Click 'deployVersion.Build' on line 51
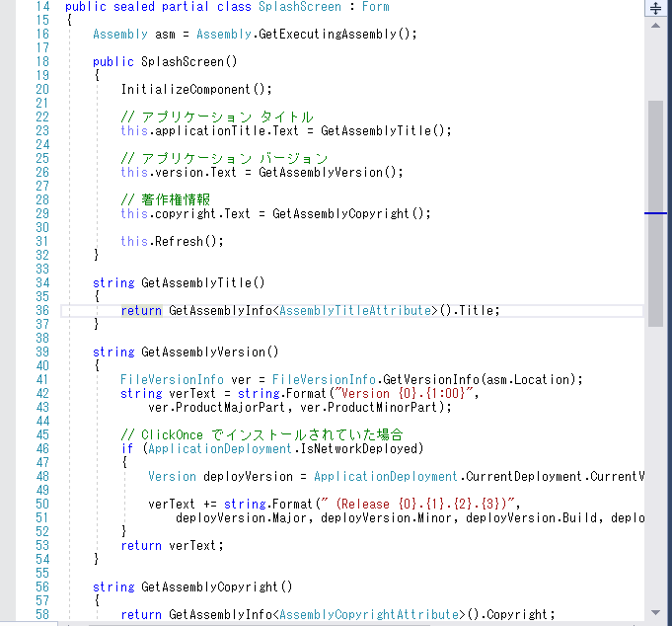Screen dimensions: 672x626 [x=532, y=518]
